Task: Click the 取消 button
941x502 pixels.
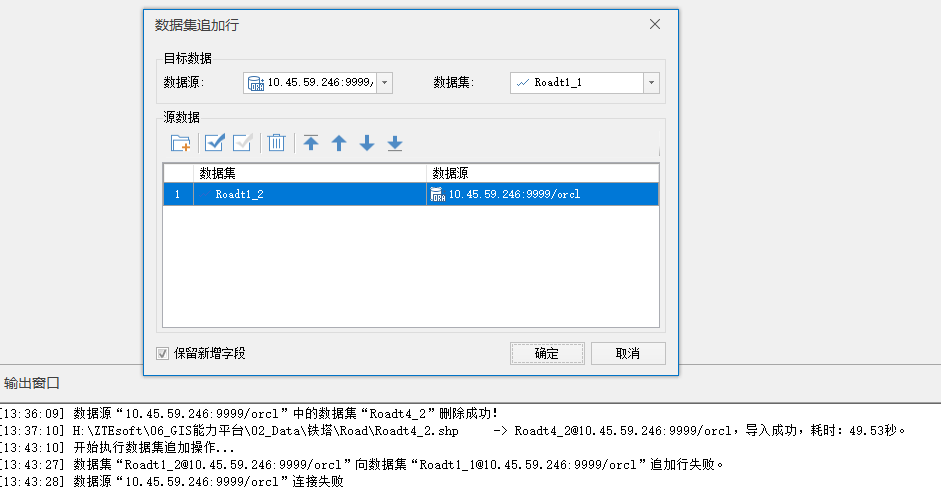Action: pos(628,353)
